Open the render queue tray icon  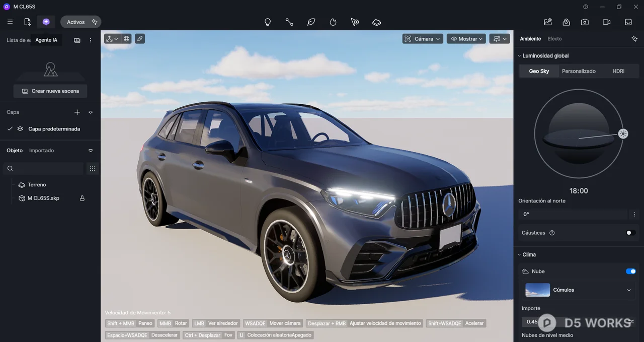(628, 22)
